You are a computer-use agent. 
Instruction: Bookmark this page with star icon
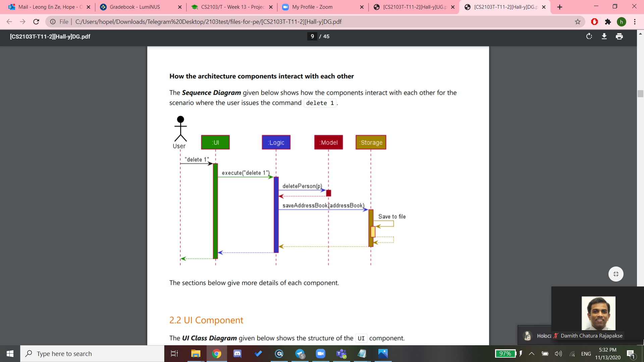tap(578, 22)
